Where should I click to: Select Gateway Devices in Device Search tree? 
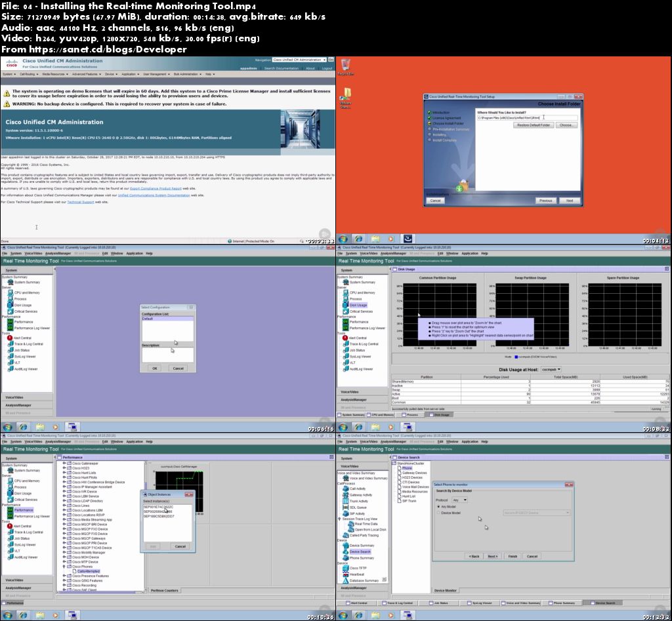pyautogui.click(x=415, y=473)
